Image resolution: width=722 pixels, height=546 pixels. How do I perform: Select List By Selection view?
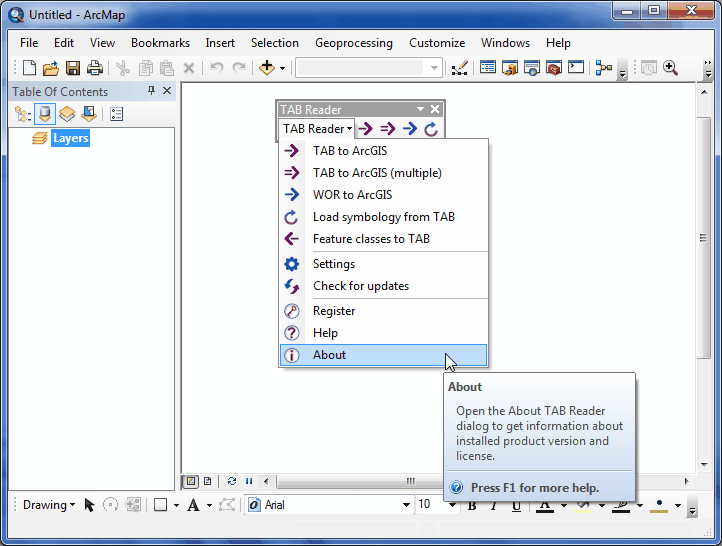coord(89,114)
